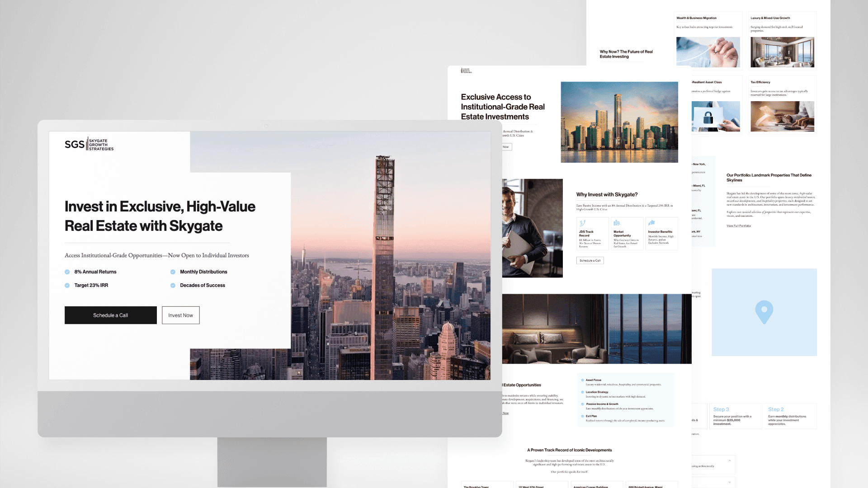Screen dimensions: 868x488
Task: Click the Decades of Success checkmark
Action: coord(173,286)
